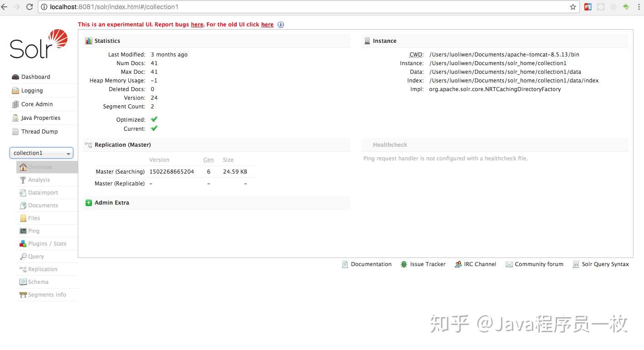Image resolution: width=644 pixels, height=350 pixels.
Task: Click the Admin Extra section title
Action: point(112,203)
